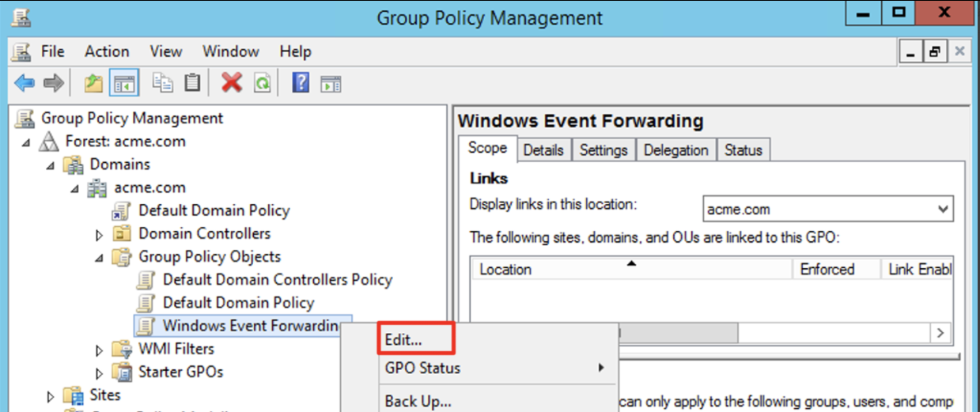This screenshot has width=980, height=412.
Task: Expand the Sites tree node
Action: coord(51,395)
